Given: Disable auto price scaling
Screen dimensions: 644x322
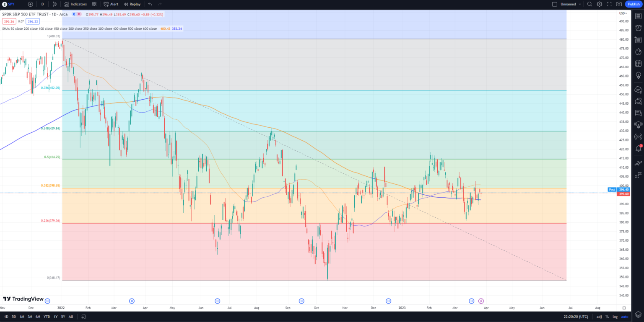Looking at the screenshot, I should 624,317.
